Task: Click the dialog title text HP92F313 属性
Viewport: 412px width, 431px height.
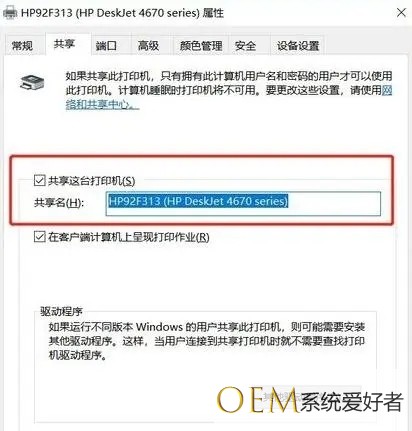Action: (x=122, y=13)
